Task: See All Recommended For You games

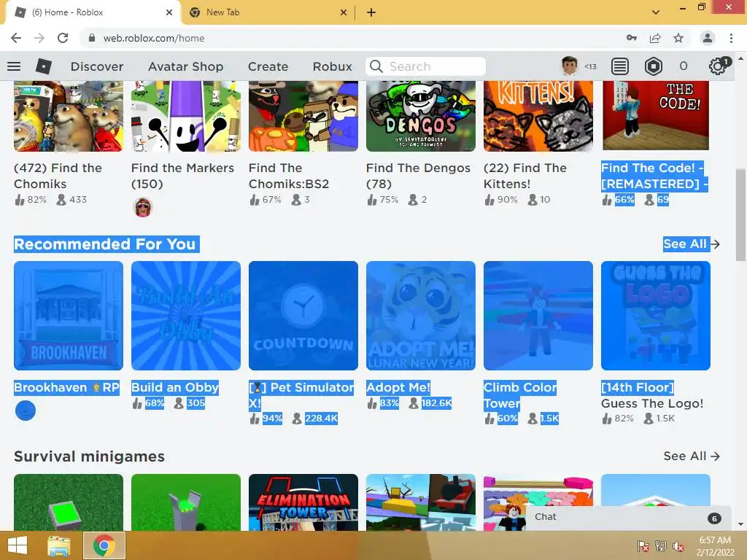Action: coord(692,244)
